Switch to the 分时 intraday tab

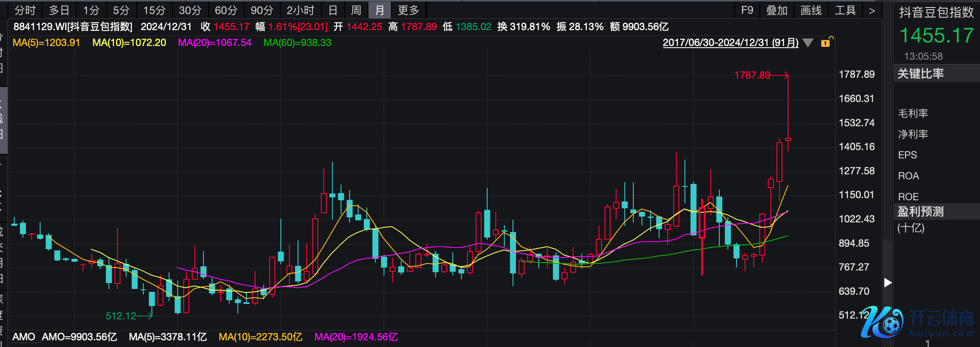pos(25,10)
